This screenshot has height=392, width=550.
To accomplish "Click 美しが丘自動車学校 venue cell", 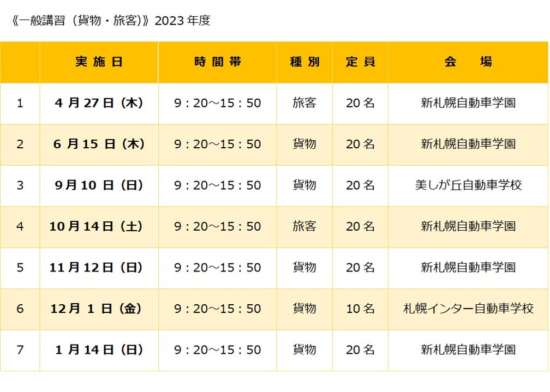I will (x=468, y=185).
